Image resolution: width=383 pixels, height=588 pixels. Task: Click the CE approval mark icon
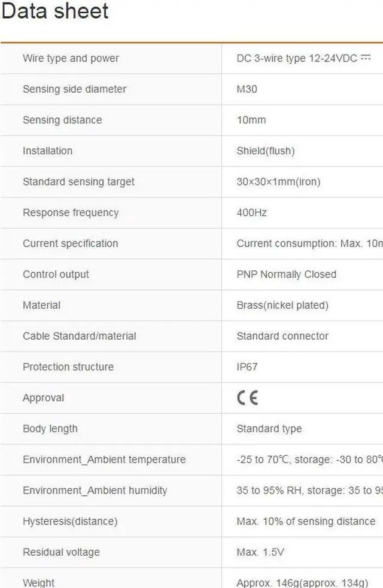point(247,398)
